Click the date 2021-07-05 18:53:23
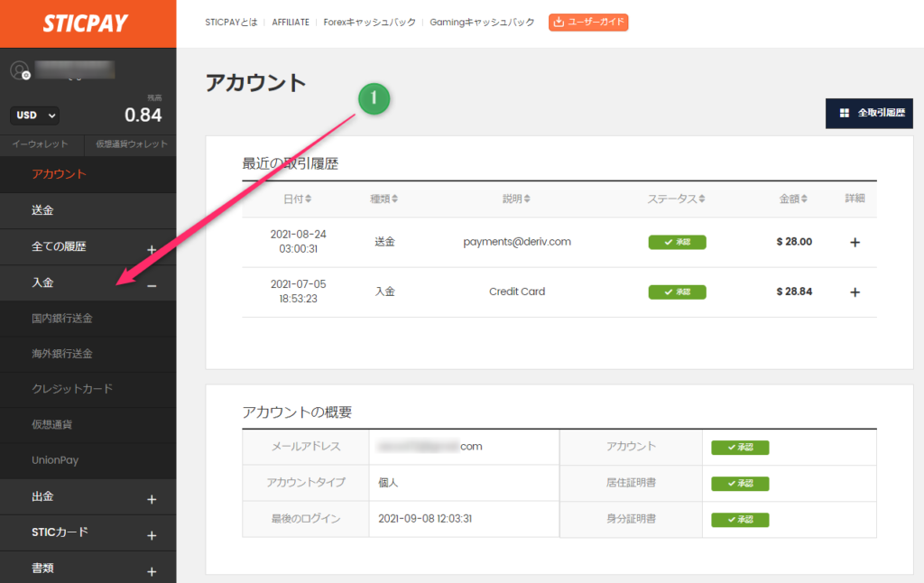The image size is (924, 583). point(298,291)
